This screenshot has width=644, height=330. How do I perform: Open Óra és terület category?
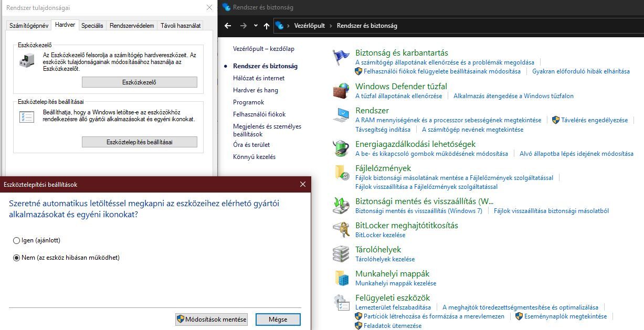click(x=251, y=145)
